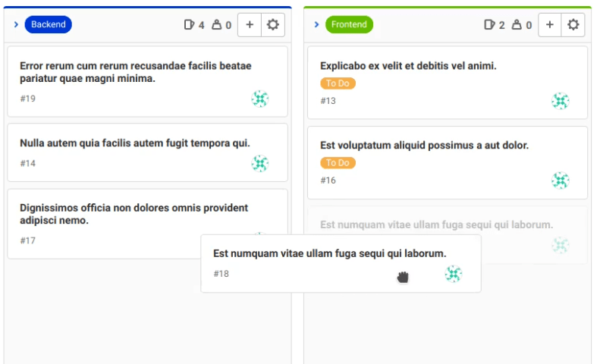Click Frontend issue weight icon
Screen dimensions: 600x364
pos(516,25)
